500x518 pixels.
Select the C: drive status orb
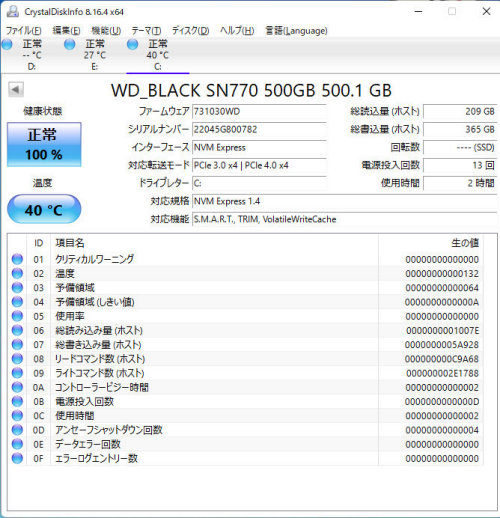tap(132, 44)
